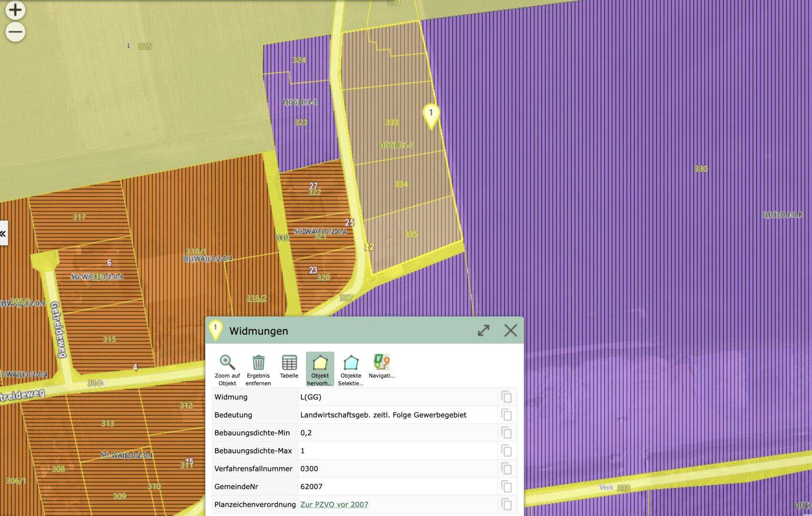Copy the Bebauungsdichte-Min value
The width and height of the screenshot is (812, 516).
click(506, 433)
